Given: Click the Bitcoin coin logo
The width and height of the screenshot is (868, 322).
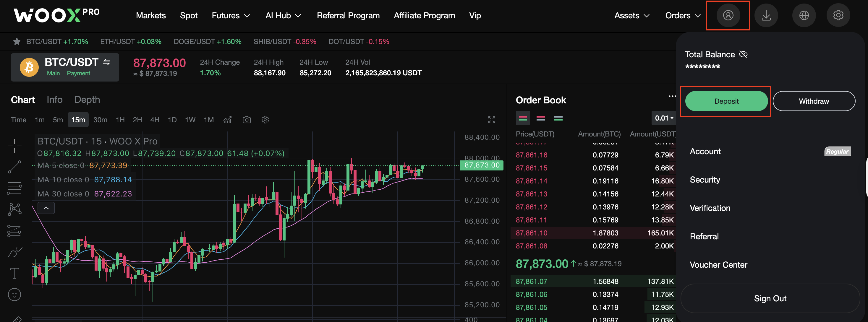Looking at the screenshot, I should point(29,67).
